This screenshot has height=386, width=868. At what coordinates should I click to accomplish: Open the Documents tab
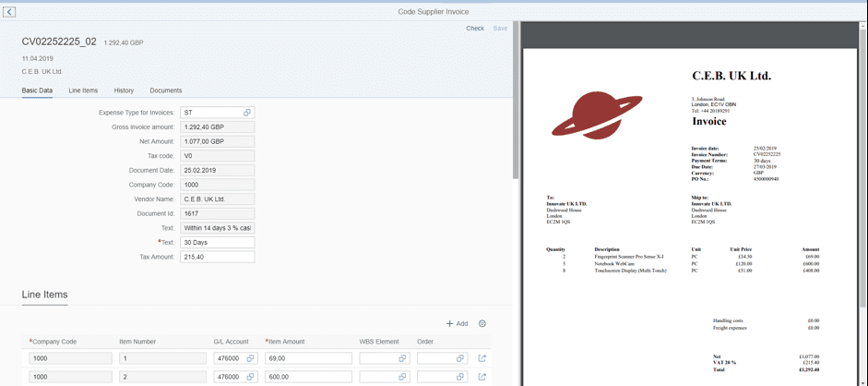tap(165, 90)
